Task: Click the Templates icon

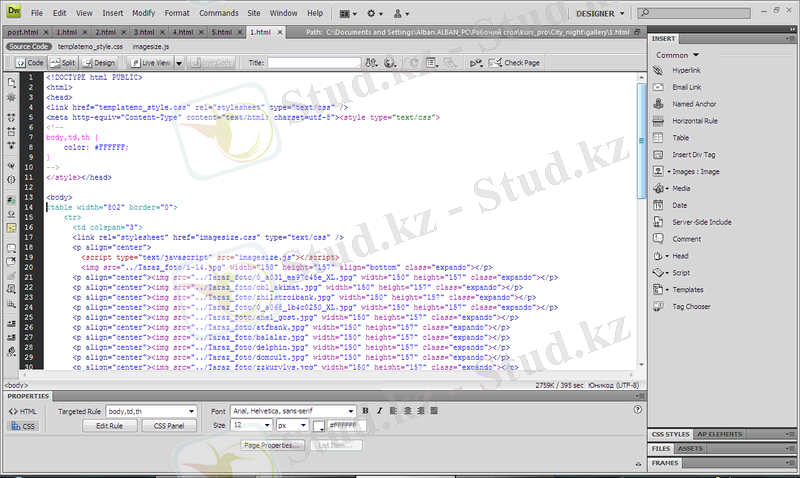Action: coord(658,289)
